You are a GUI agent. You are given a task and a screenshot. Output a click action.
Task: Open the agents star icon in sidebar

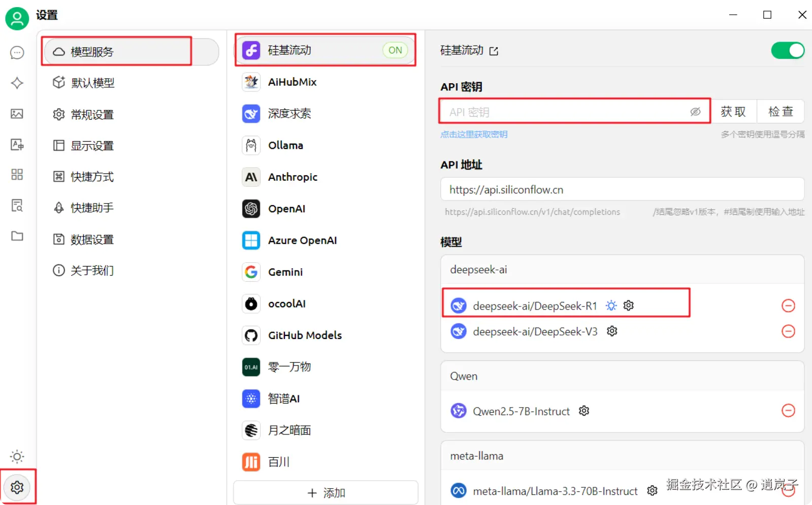pos(17,83)
